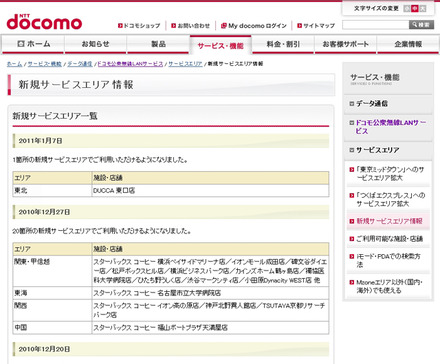Click ドコモ公衆無線LANサービス breadcrumb link
Image resolution: width=440 pixels, height=364 pixels.
[x=130, y=64]
